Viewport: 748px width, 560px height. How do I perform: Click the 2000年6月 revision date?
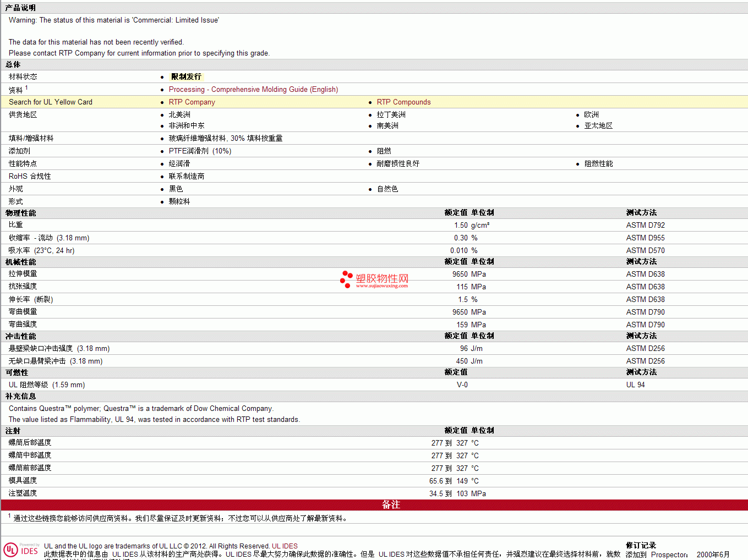click(713, 554)
